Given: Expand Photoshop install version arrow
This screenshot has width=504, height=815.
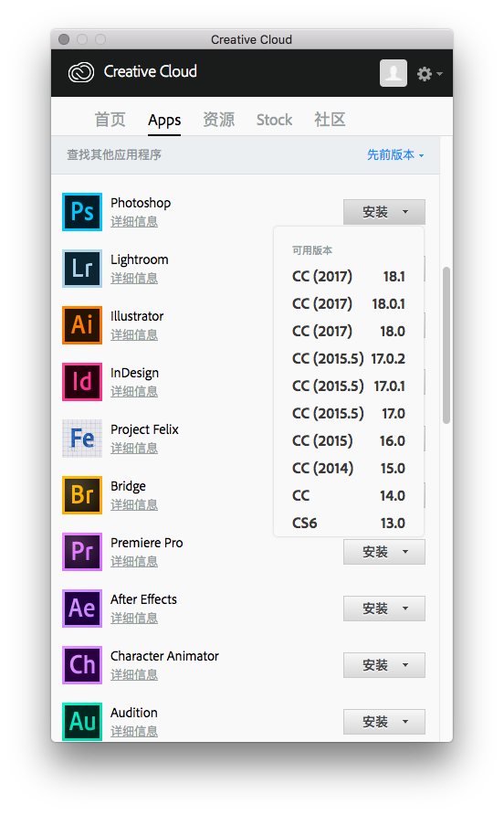Looking at the screenshot, I should tap(405, 212).
